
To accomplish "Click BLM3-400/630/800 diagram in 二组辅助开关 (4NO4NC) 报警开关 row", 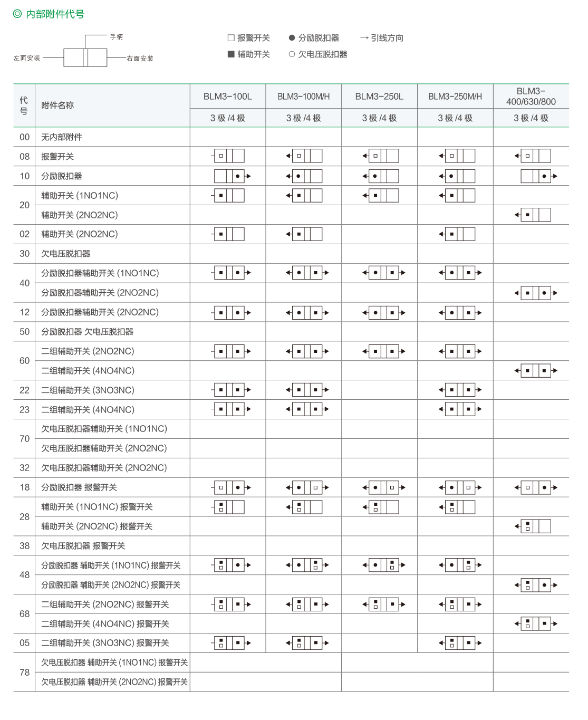I will [x=535, y=624].
